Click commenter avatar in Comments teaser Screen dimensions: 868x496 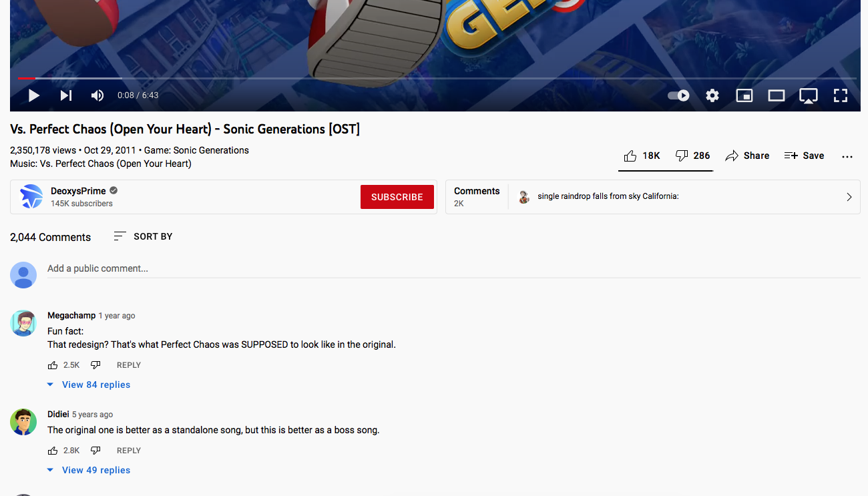click(x=524, y=197)
